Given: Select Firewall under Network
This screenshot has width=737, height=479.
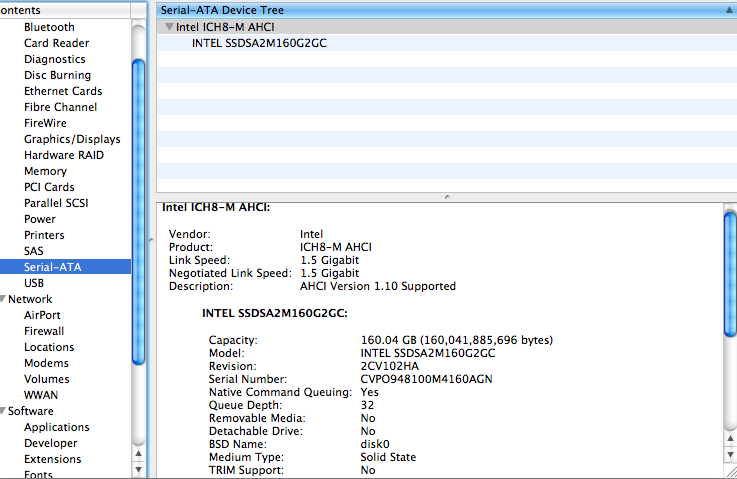Looking at the screenshot, I should [x=44, y=331].
